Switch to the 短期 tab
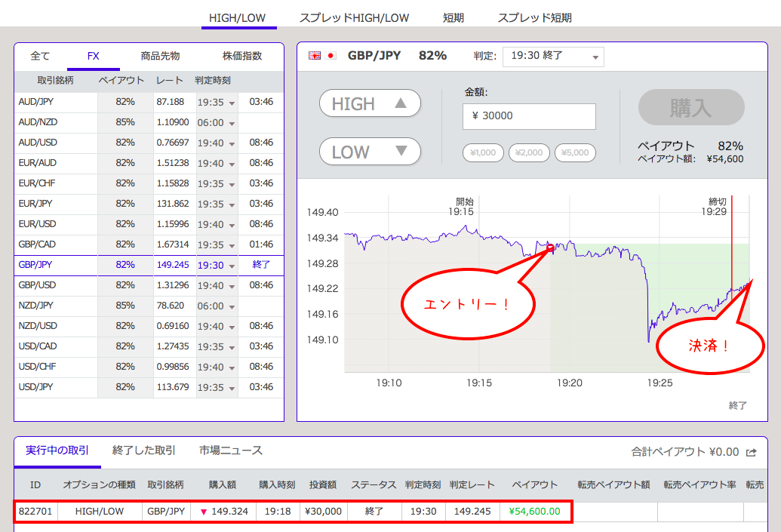The width and height of the screenshot is (781, 532). [454, 17]
